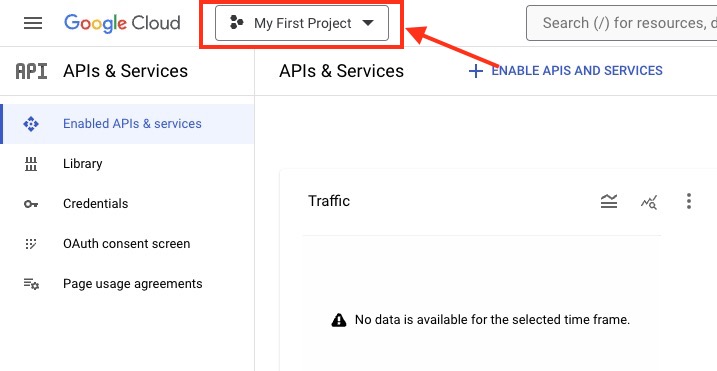Click the API icon in sidebar header
Screen dimensions: 717x371
click(x=31, y=71)
